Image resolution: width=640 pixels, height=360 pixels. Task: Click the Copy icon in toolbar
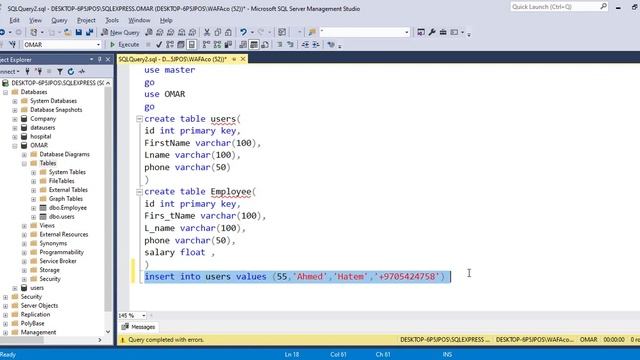[x=218, y=32]
